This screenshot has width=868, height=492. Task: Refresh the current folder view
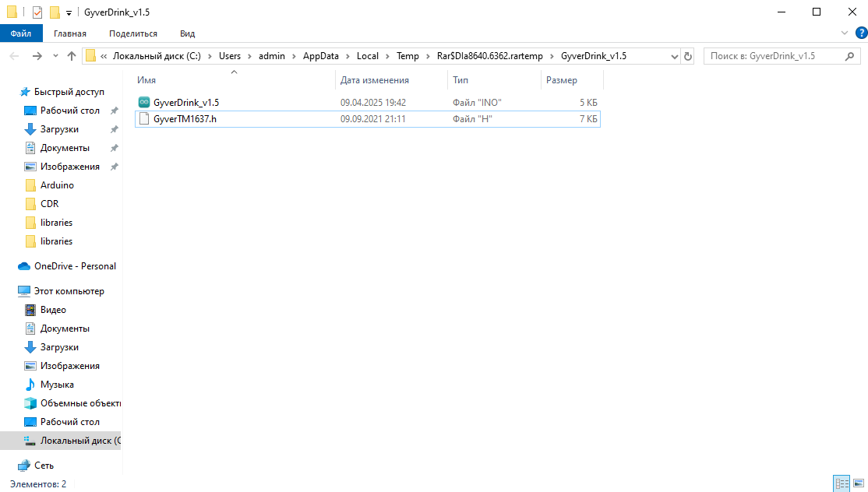pyautogui.click(x=688, y=56)
